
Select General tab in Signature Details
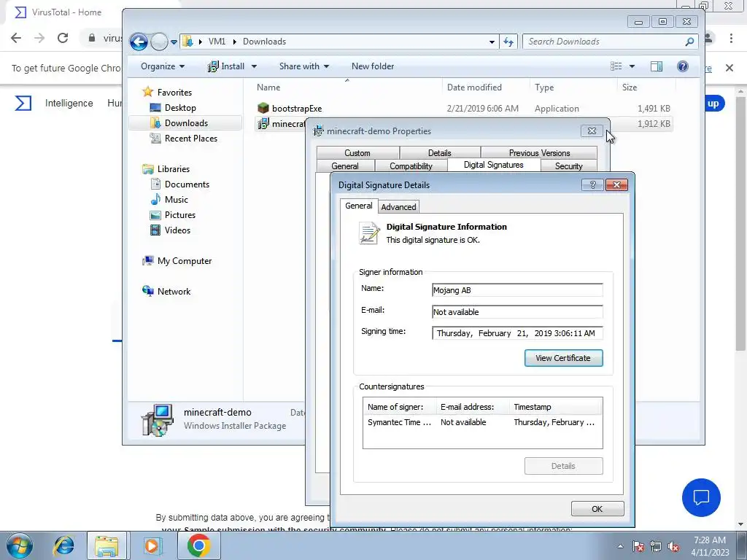click(359, 206)
